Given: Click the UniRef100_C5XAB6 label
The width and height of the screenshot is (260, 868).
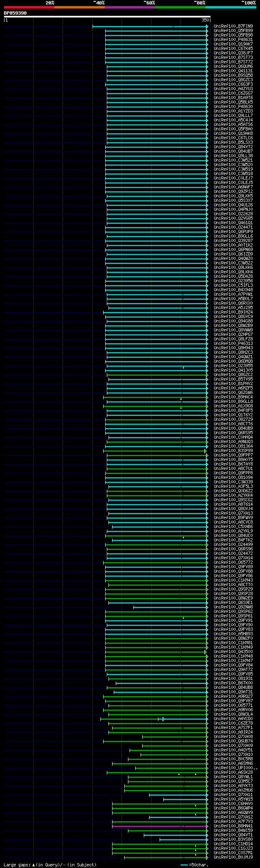Looking at the screenshot, I should click(233, 527).
